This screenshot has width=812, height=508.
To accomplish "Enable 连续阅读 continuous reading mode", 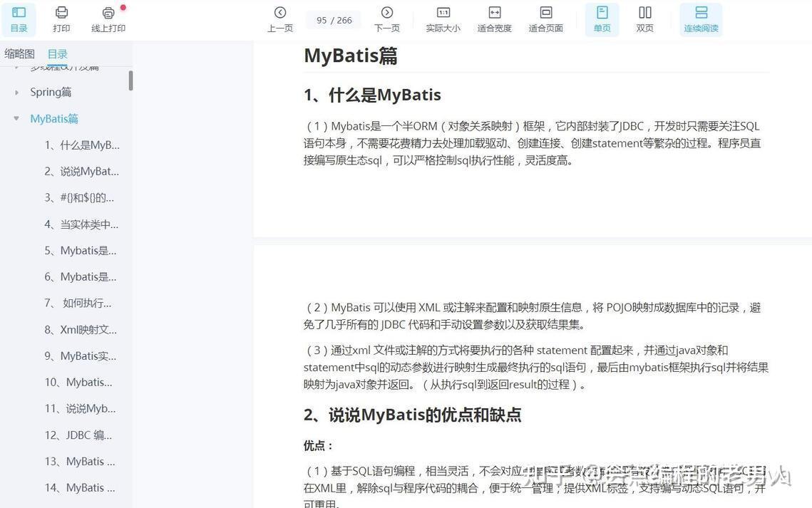I will click(701, 19).
